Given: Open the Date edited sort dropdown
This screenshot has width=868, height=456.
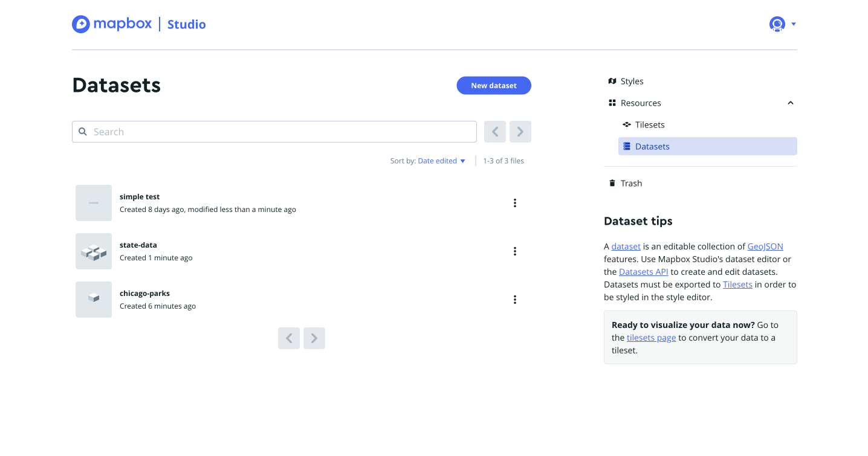Looking at the screenshot, I should tap(442, 161).
